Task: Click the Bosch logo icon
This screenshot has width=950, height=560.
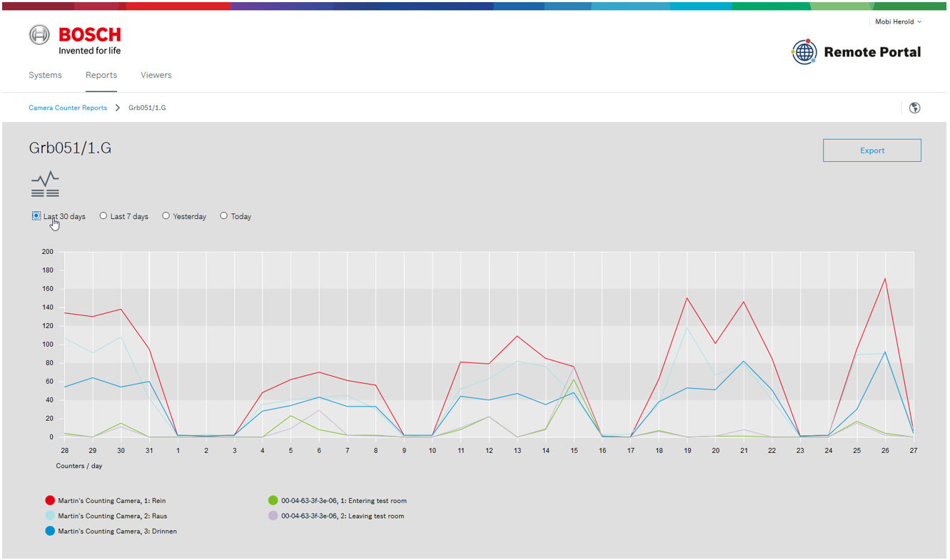Action: pyautogui.click(x=39, y=35)
